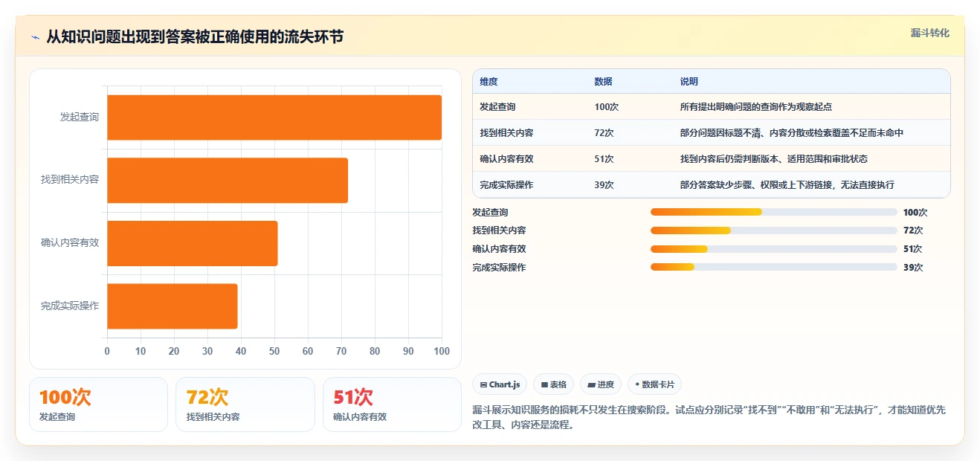This screenshot has height=461, width=980.
Task: Select the Chart.js chip
Action: click(x=500, y=384)
